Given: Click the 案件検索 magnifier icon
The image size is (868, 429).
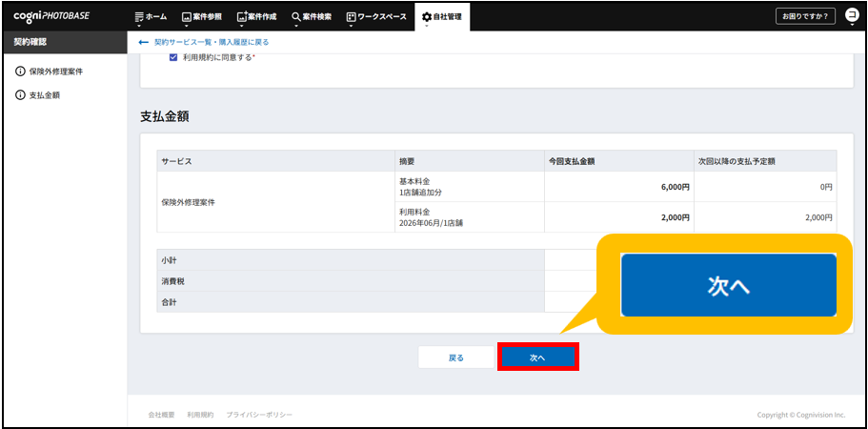Looking at the screenshot, I should [x=296, y=17].
